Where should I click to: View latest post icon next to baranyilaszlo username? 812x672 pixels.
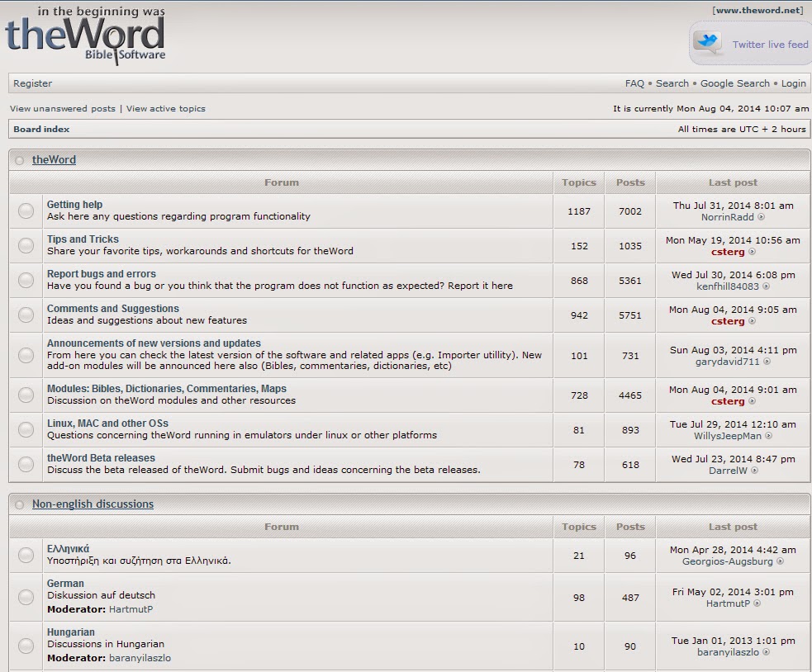point(767,652)
